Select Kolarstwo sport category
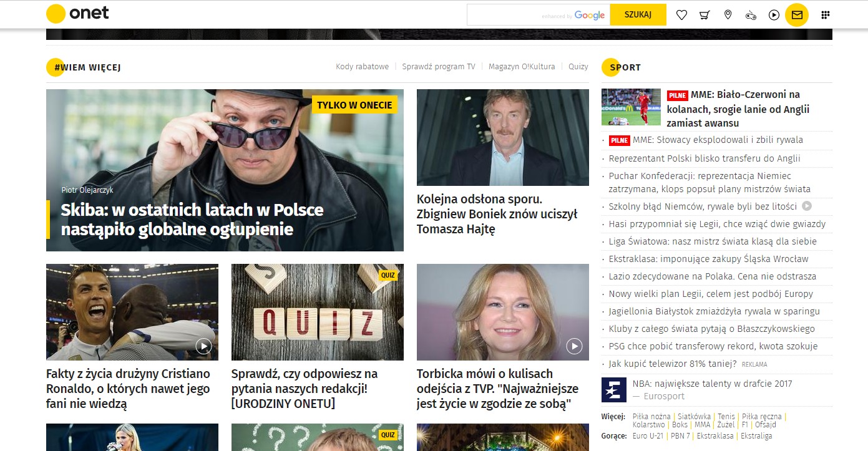Screen dimensions: 868x451 649,424
